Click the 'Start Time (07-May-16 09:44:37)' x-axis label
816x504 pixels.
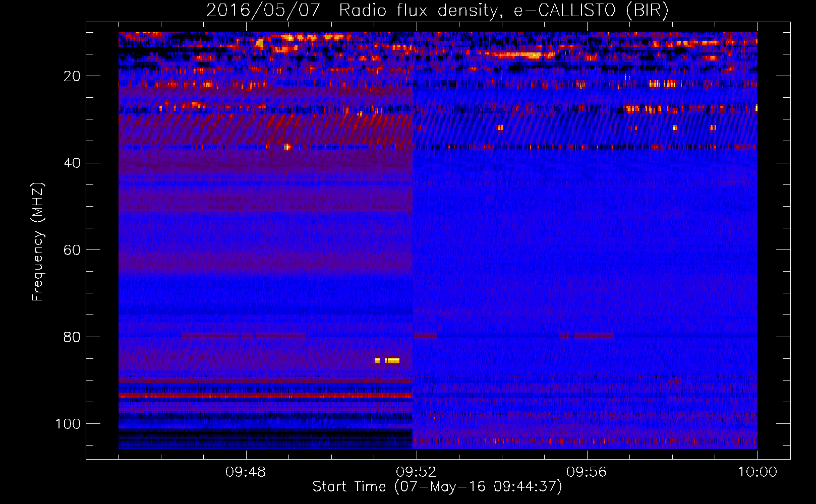(437, 487)
